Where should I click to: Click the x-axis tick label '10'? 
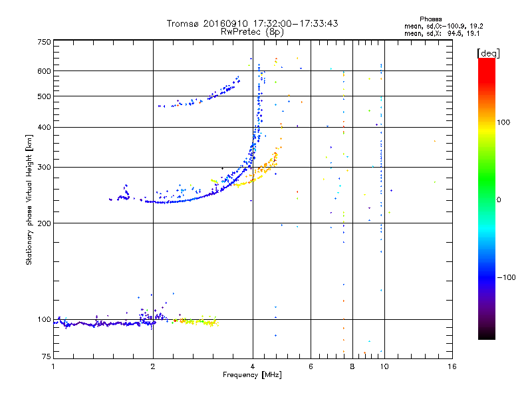coord(384,366)
